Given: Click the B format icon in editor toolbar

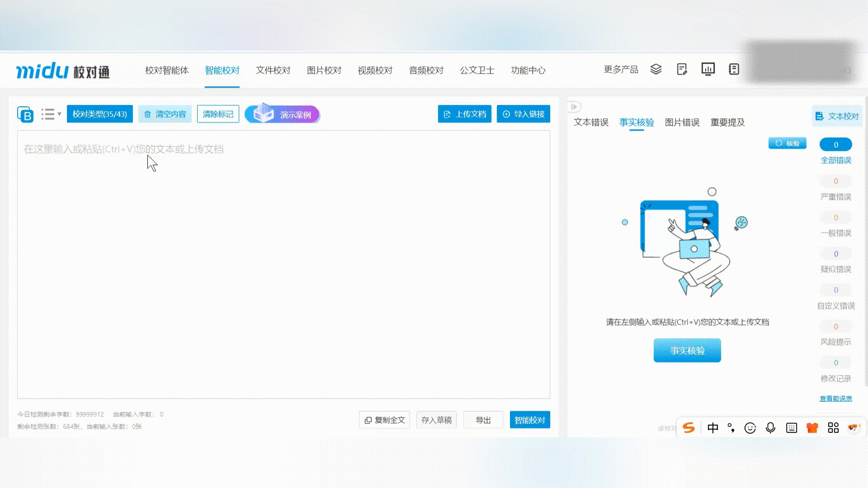Looking at the screenshot, I should tap(25, 114).
